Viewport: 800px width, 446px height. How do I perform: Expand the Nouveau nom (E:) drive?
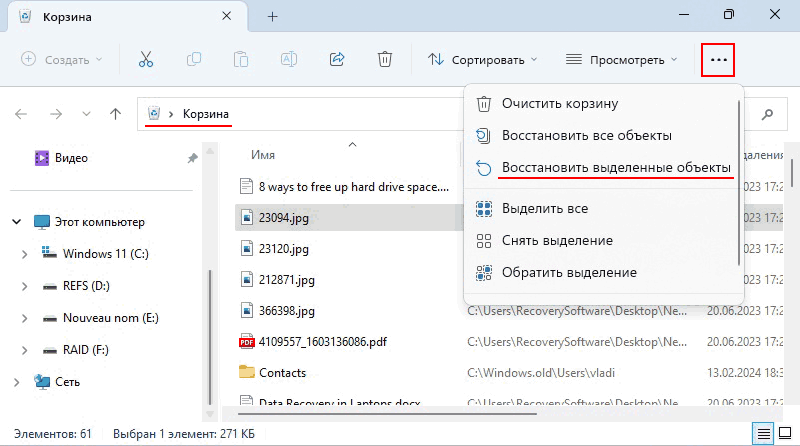coord(24,318)
